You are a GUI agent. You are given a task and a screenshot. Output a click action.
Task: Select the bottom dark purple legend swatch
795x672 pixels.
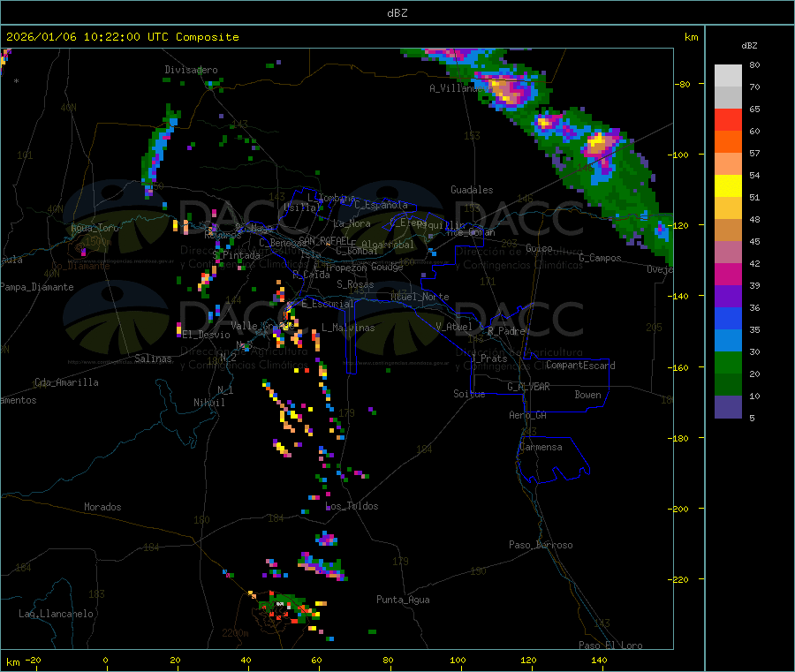point(728,407)
